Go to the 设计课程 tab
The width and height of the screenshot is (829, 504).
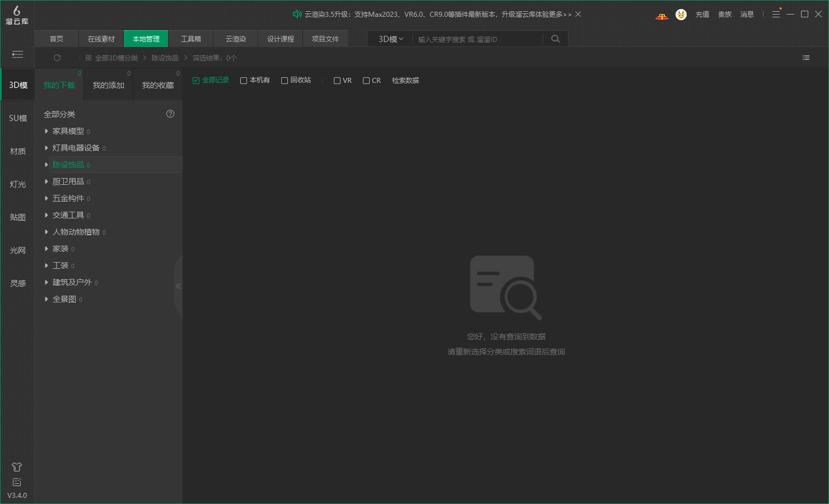[281, 39]
